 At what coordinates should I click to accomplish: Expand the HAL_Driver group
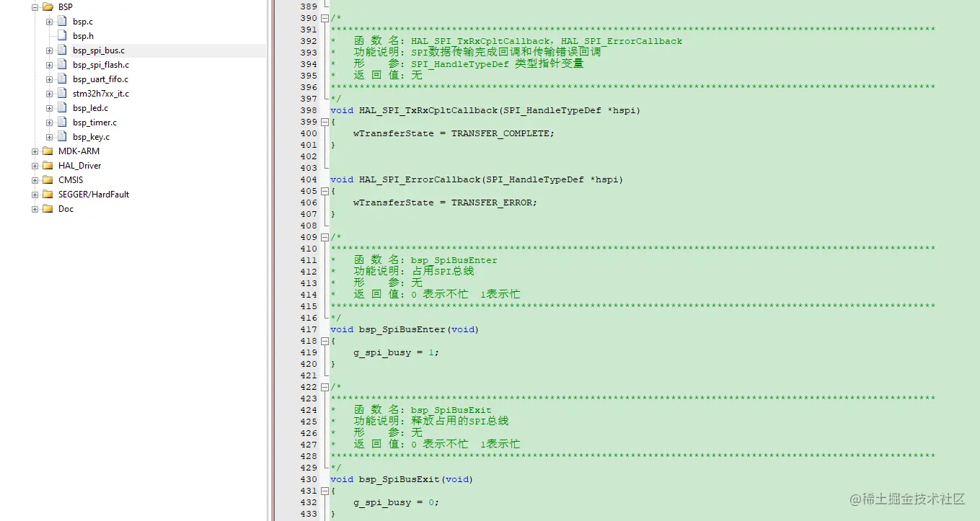coord(35,166)
